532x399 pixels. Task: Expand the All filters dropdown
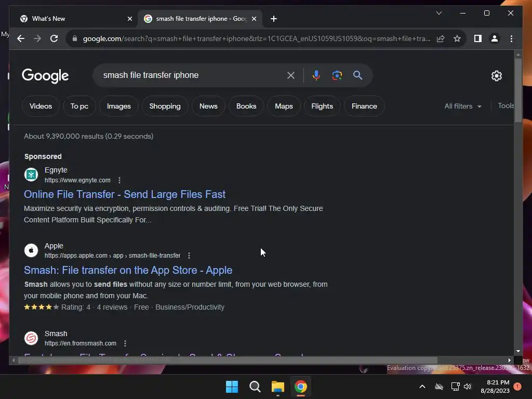[x=463, y=106]
